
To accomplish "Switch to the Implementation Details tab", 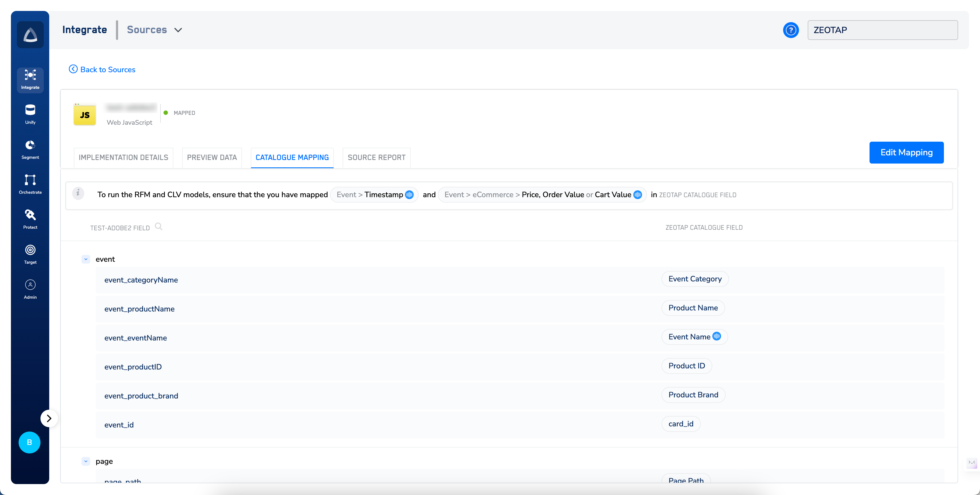I will pos(123,158).
